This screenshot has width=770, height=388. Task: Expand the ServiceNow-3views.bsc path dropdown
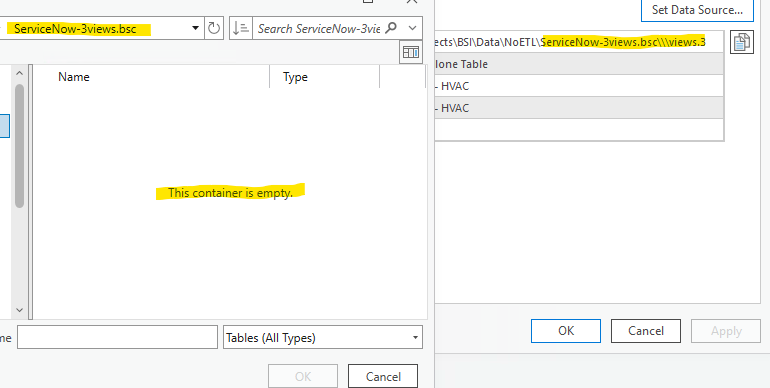[195, 28]
